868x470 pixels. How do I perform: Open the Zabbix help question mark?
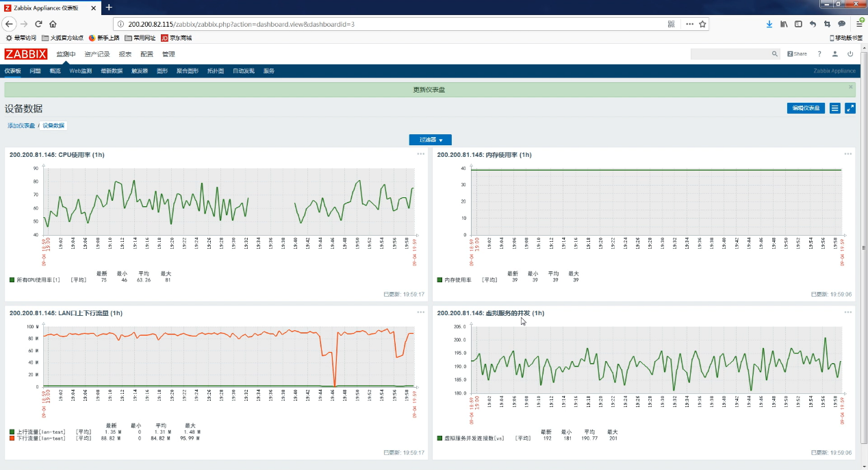819,53
